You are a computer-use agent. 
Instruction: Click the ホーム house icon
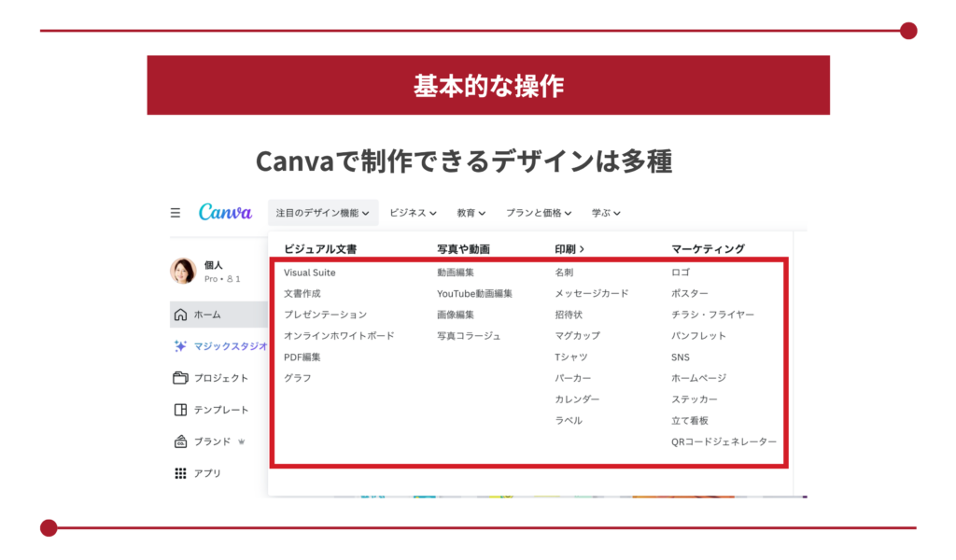(x=180, y=315)
